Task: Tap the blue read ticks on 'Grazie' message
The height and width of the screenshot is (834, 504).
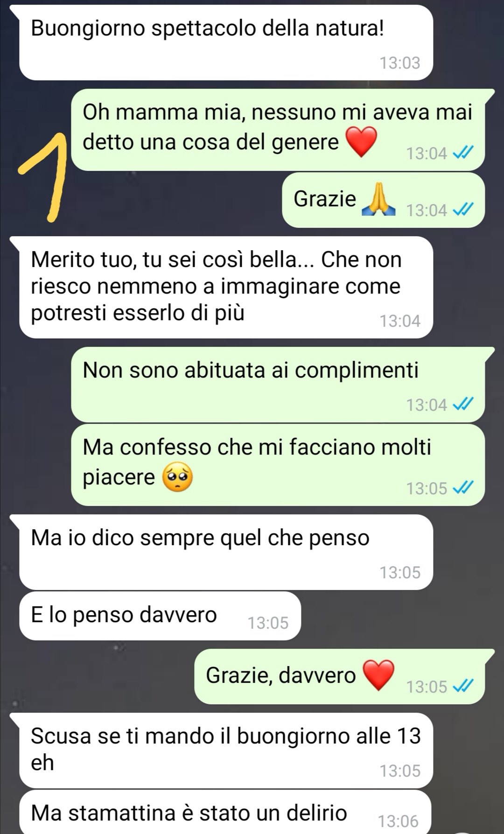Action: (x=464, y=210)
